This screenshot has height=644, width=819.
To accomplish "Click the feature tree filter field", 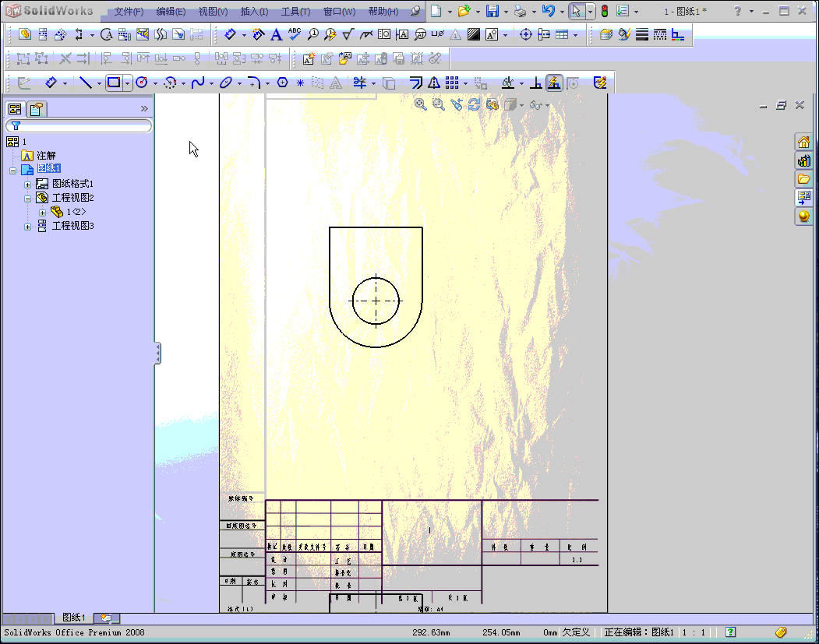I will click(79, 126).
